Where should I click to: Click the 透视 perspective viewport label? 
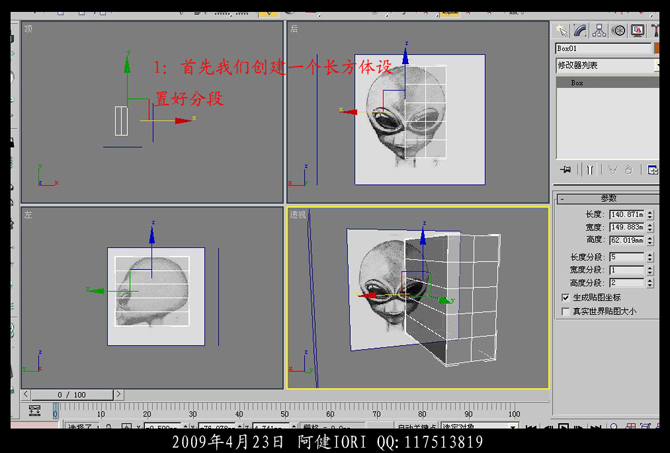pyautogui.click(x=298, y=215)
